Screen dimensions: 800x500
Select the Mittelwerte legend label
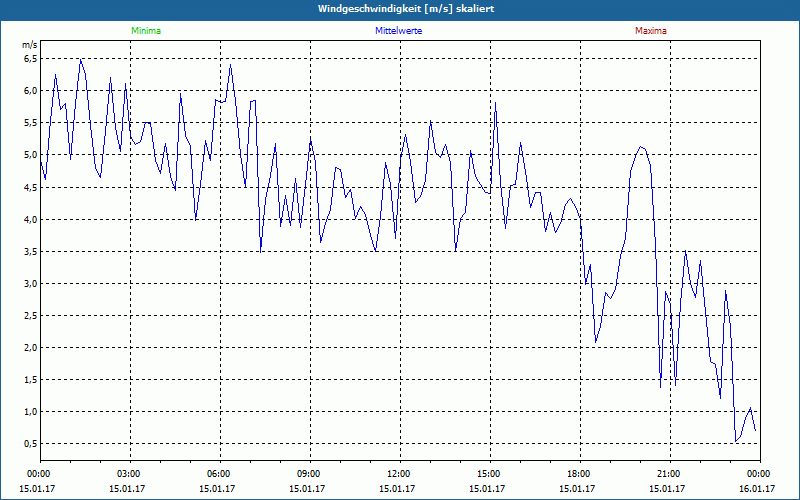tap(398, 31)
